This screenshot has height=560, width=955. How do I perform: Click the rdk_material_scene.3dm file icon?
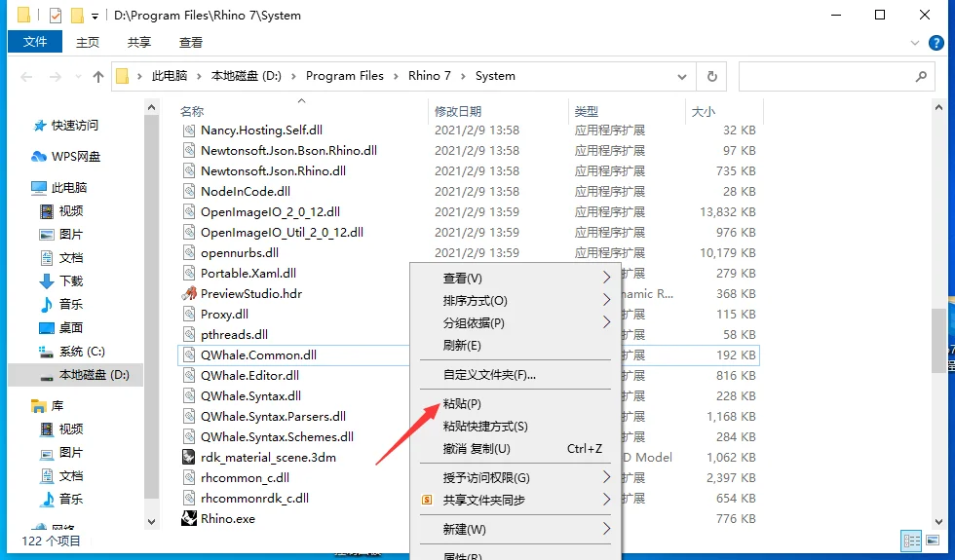coord(189,457)
